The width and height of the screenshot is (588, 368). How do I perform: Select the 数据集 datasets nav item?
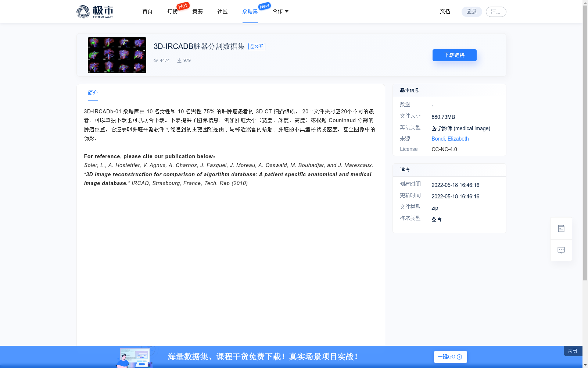click(250, 11)
